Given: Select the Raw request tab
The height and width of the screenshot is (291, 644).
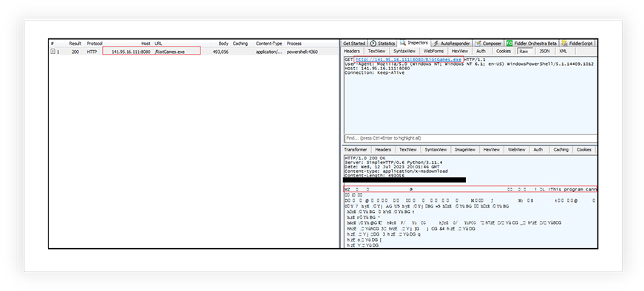Looking at the screenshot, I should tap(523, 51).
